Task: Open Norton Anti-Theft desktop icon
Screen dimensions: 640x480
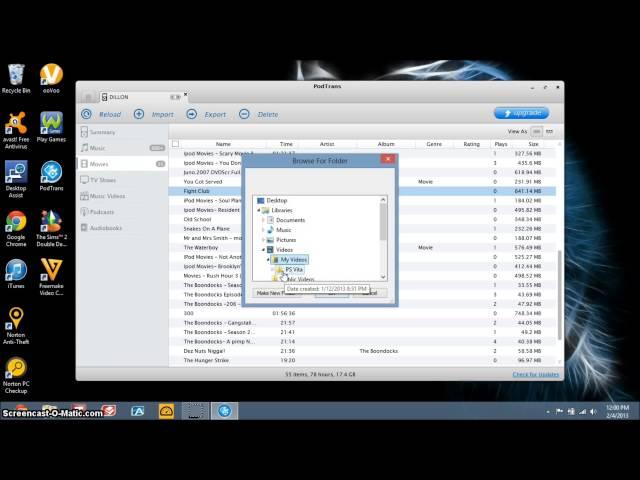Action: coord(16,326)
